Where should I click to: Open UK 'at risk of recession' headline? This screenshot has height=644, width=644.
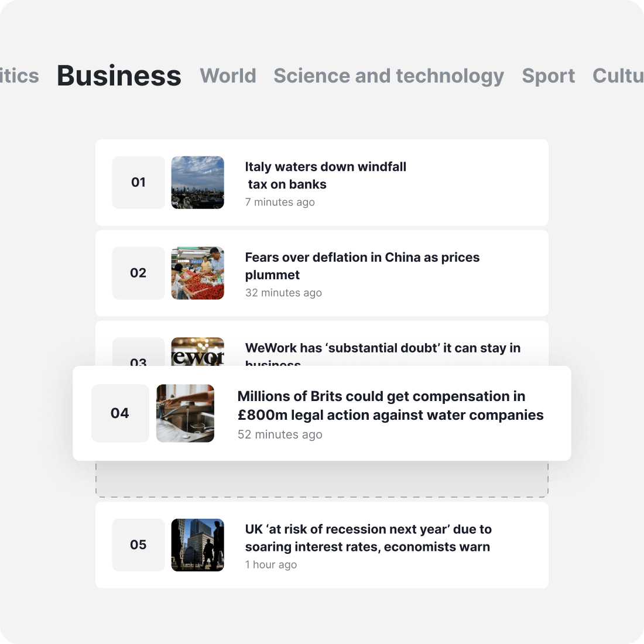pyautogui.click(x=368, y=537)
